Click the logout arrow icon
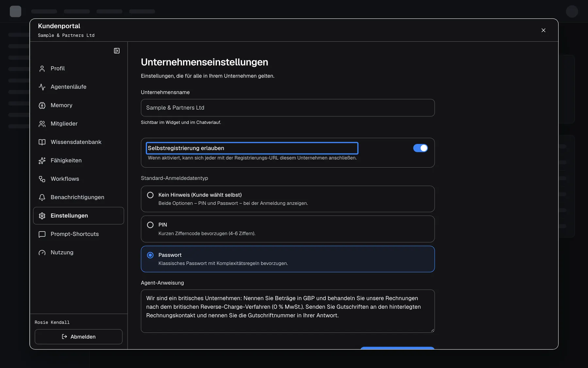This screenshot has height=368, width=588. (64, 337)
